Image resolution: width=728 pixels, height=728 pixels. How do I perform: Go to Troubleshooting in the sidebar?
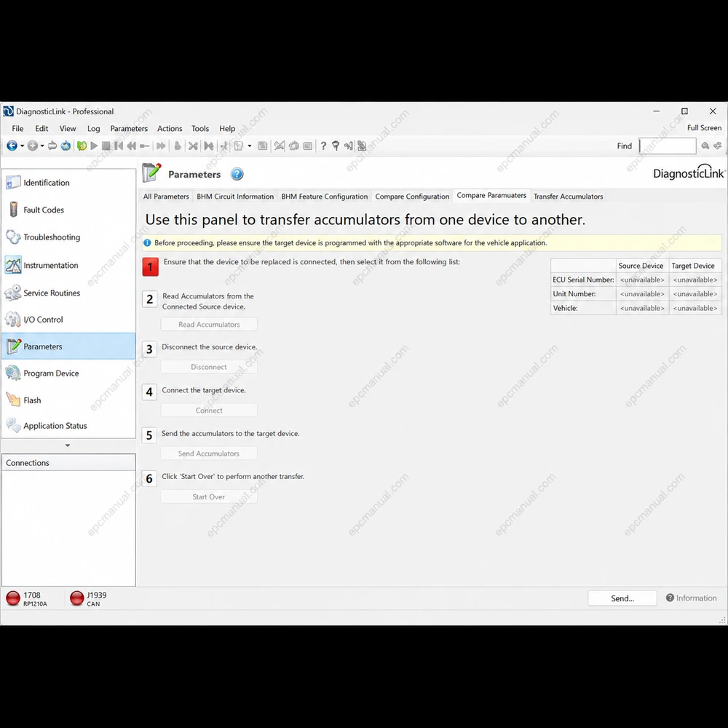(x=68, y=237)
